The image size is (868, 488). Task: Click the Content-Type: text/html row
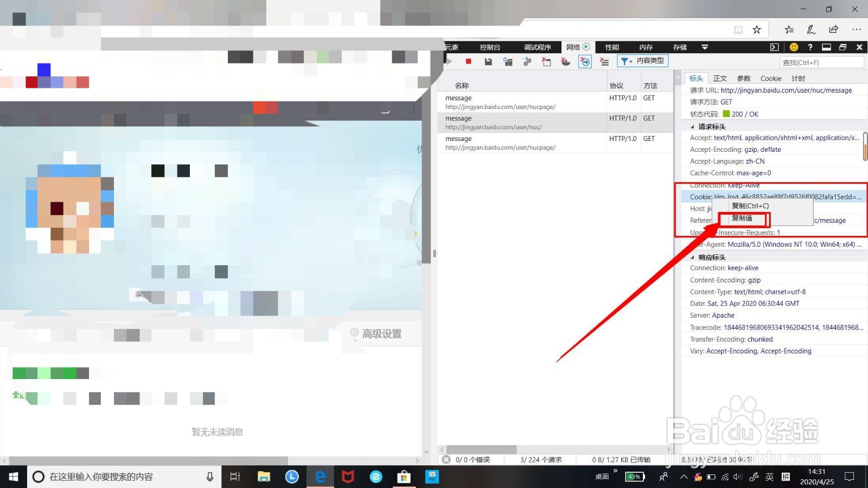click(774, 292)
